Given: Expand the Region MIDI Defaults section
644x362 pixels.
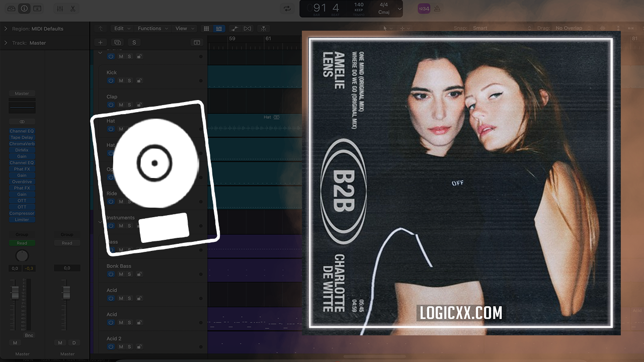Looking at the screenshot, I should point(6,29).
